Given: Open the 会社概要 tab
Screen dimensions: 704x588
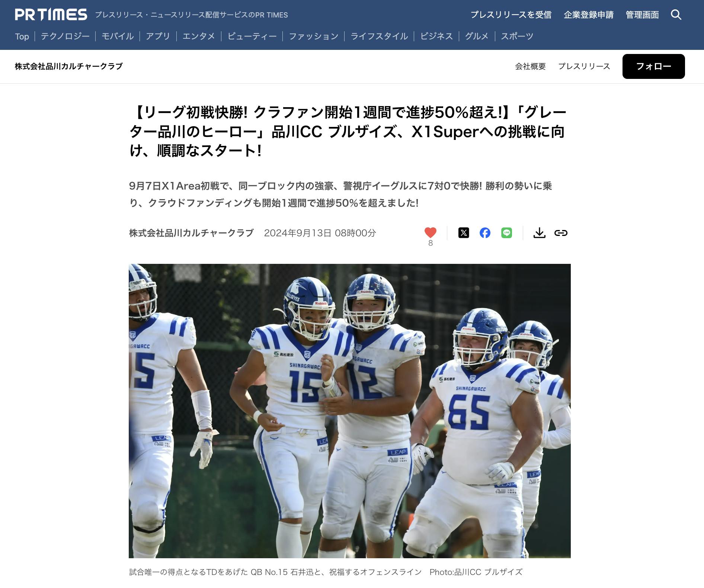Looking at the screenshot, I should point(530,66).
